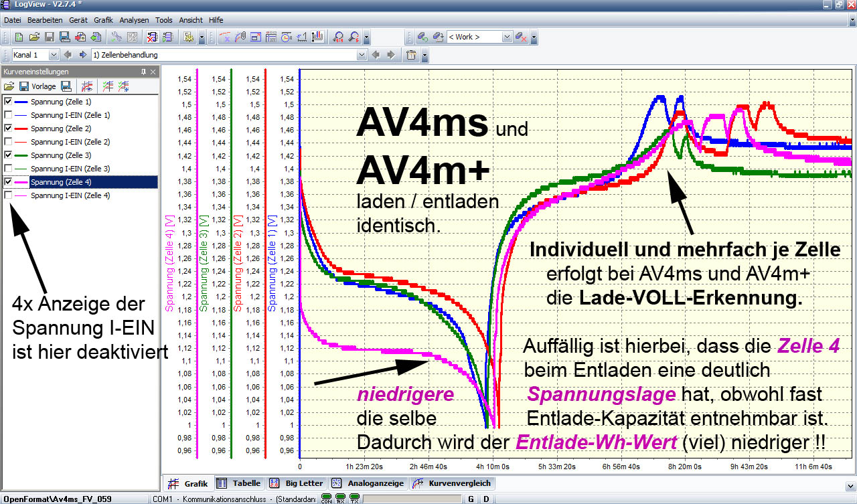Click the workspace save icon beside Work dropdown
Viewport: 857px width, 504px height.
[439, 37]
